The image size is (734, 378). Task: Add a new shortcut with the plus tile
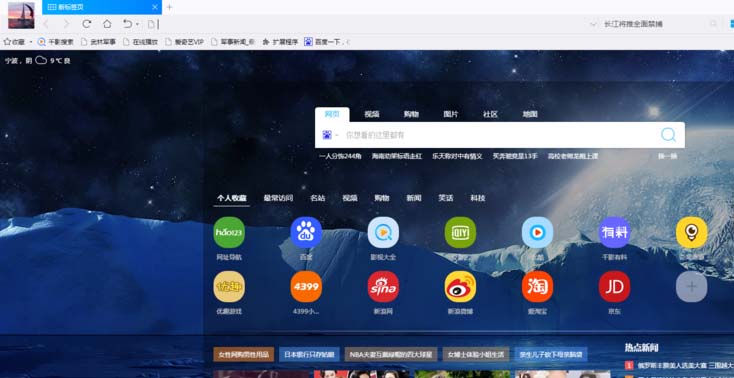[x=691, y=287]
